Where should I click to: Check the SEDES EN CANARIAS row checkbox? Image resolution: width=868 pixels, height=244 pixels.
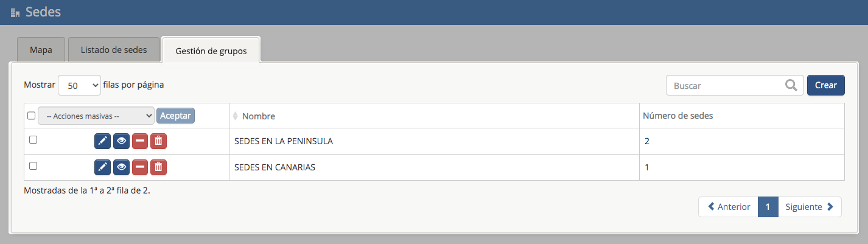click(x=33, y=166)
